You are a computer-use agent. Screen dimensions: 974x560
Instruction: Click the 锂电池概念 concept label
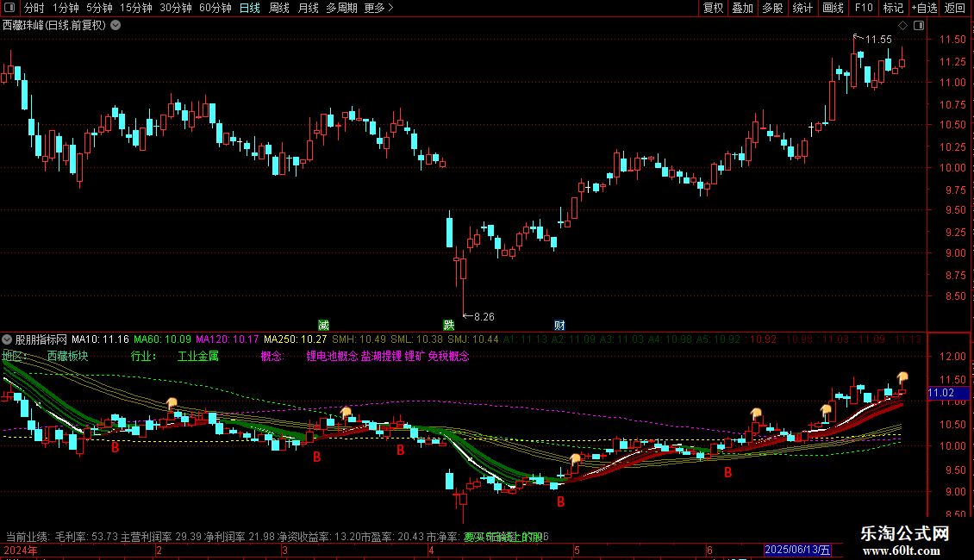point(332,357)
